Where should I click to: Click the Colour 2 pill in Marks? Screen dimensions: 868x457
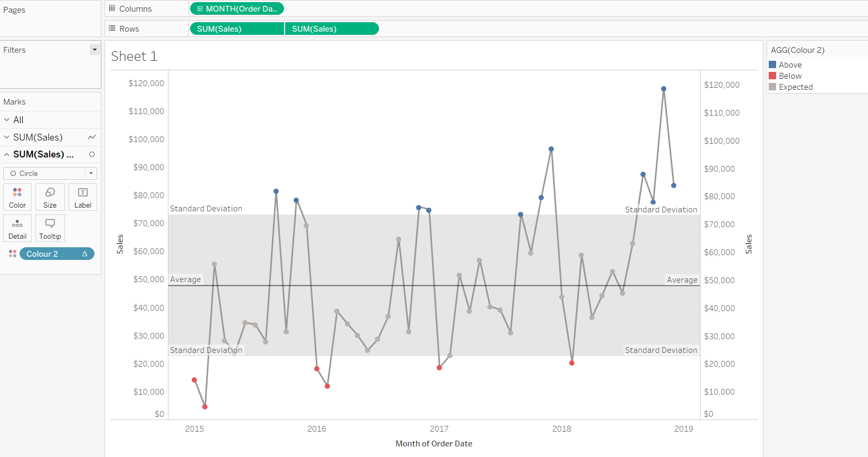[56, 254]
